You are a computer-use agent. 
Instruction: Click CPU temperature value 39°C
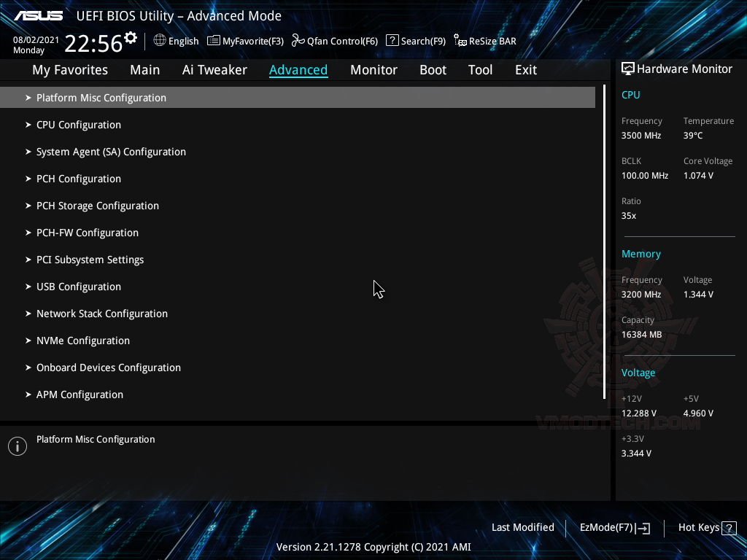[x=693, y=136]
